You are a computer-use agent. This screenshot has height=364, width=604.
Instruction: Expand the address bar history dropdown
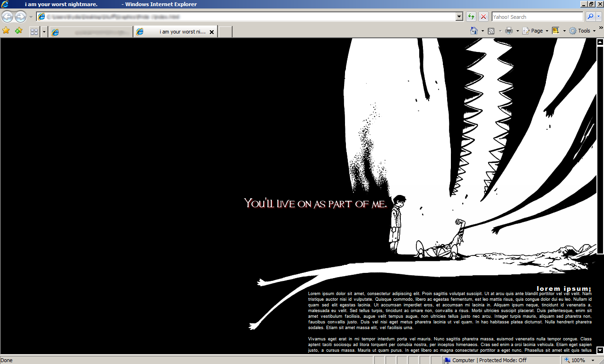[459, 17]
